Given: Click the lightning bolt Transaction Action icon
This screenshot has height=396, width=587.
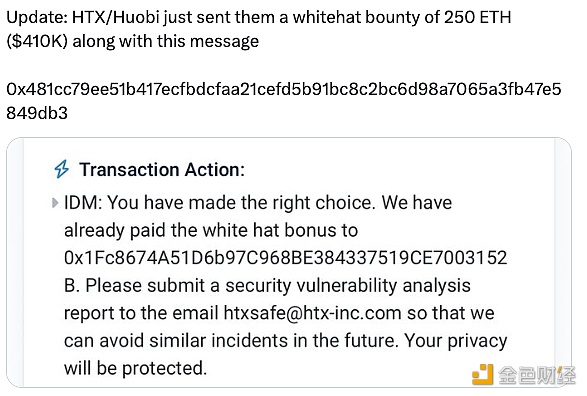Looking at the screenshot, I should coord(61,169).
